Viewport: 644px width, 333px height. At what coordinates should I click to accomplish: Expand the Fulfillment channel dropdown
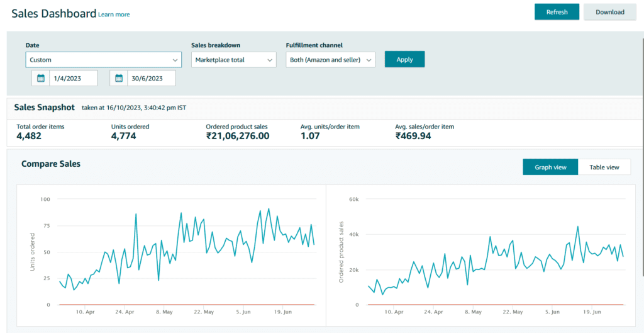(x=331, y=60)
